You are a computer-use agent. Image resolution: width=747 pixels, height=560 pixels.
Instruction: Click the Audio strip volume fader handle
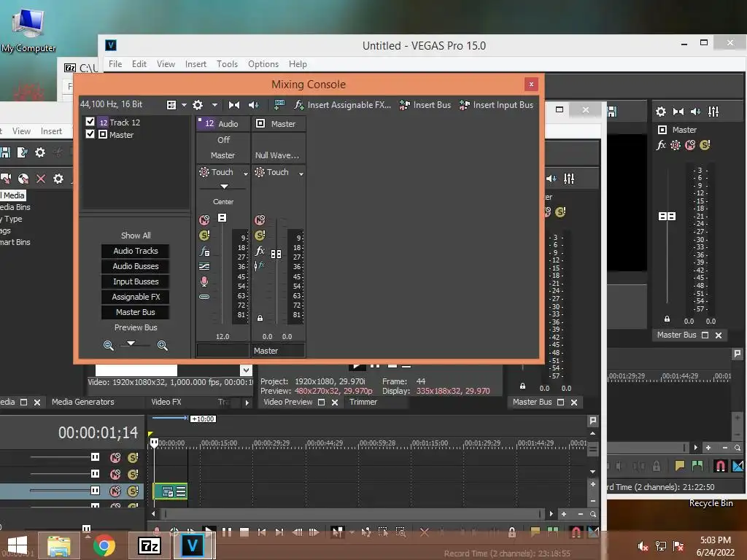(222, 217)
